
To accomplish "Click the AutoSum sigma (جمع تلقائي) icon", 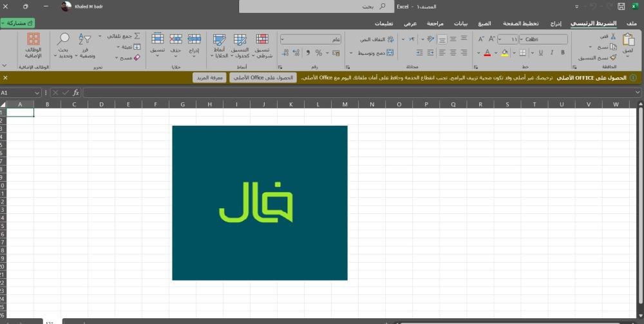I will 137,36.
